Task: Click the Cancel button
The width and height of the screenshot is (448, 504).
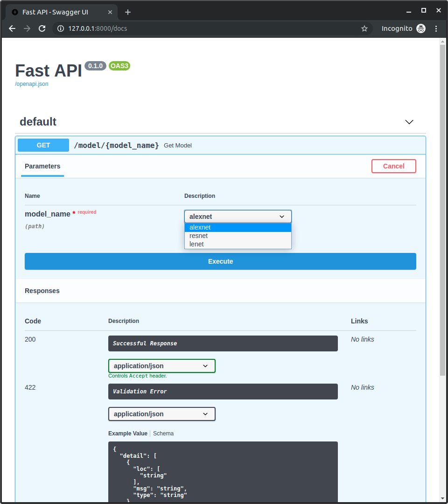Action: click(393, 166)
